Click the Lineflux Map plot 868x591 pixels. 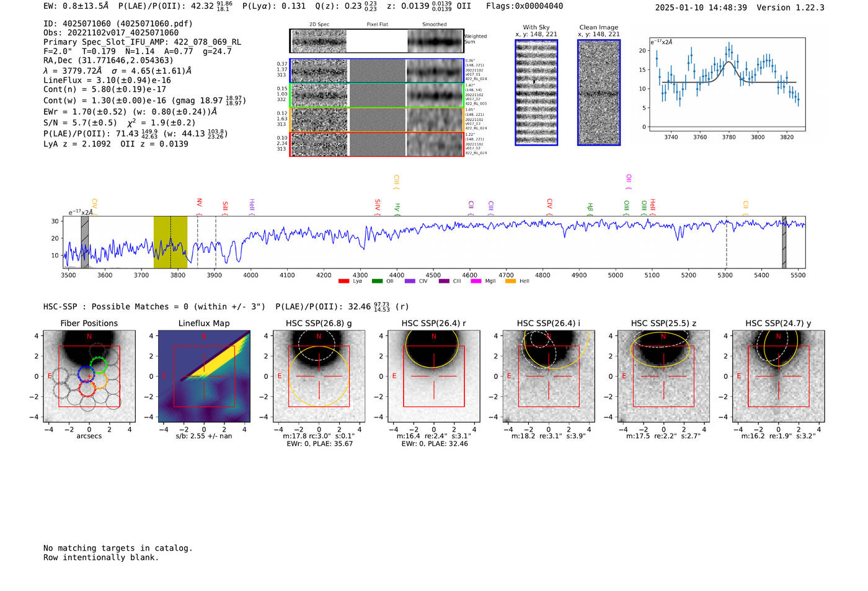pos(204,376)
